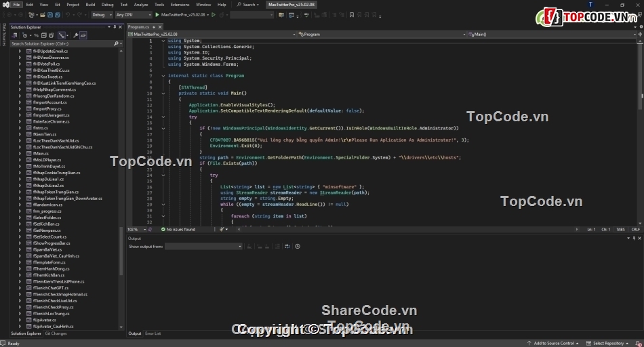Image resolution: width=644 pixels, height=347 pixels.
Task: Toggle Preview Selected Items in Solution Explorer
Action: [x=83, y=35]
